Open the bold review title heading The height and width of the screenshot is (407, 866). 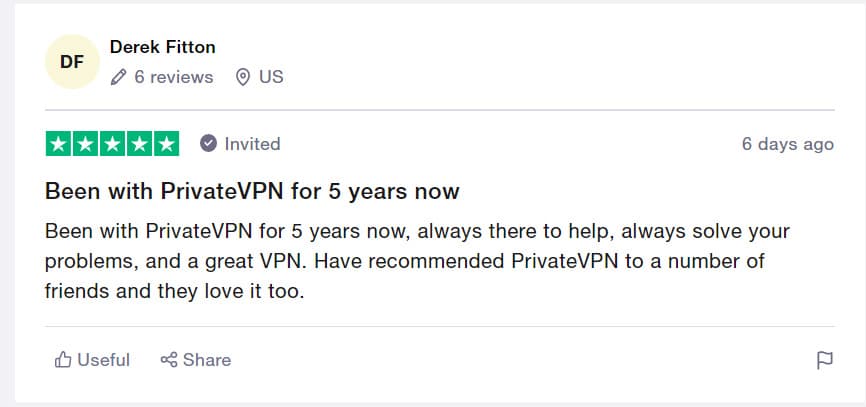(x=252, y=191)
